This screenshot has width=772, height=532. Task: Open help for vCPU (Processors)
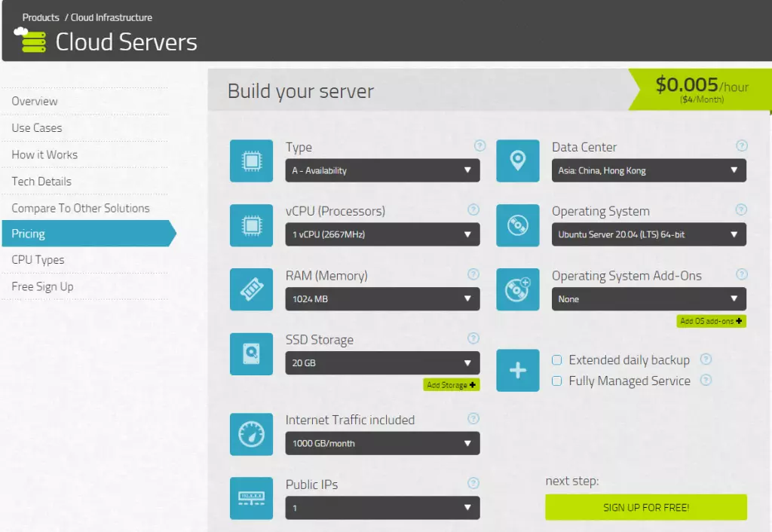[473, 209]
